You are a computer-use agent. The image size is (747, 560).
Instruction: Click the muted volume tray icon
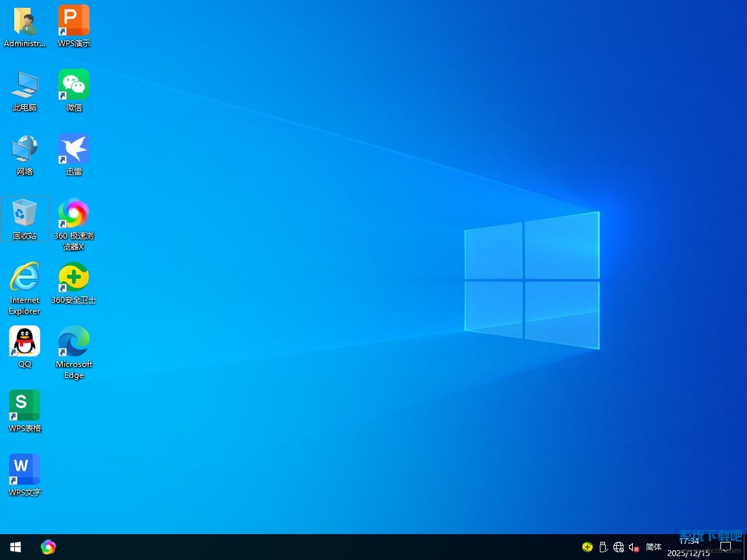tap(634, 547)
